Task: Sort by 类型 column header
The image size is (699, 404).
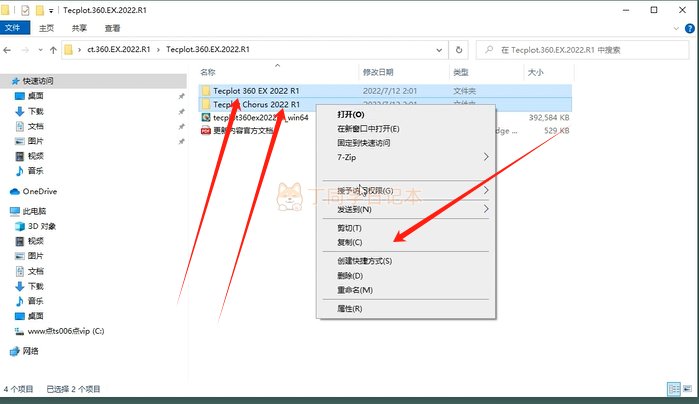Action: [461, 72]
